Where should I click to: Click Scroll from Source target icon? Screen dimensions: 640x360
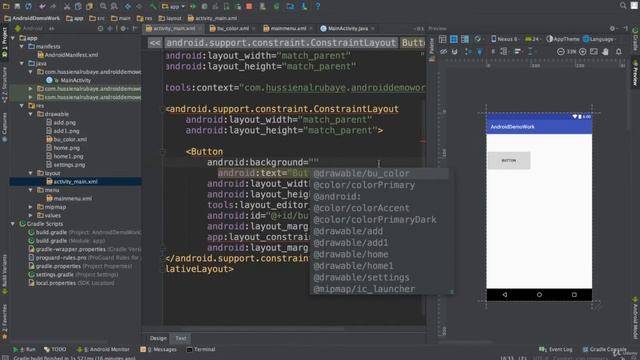pos(100,29)
